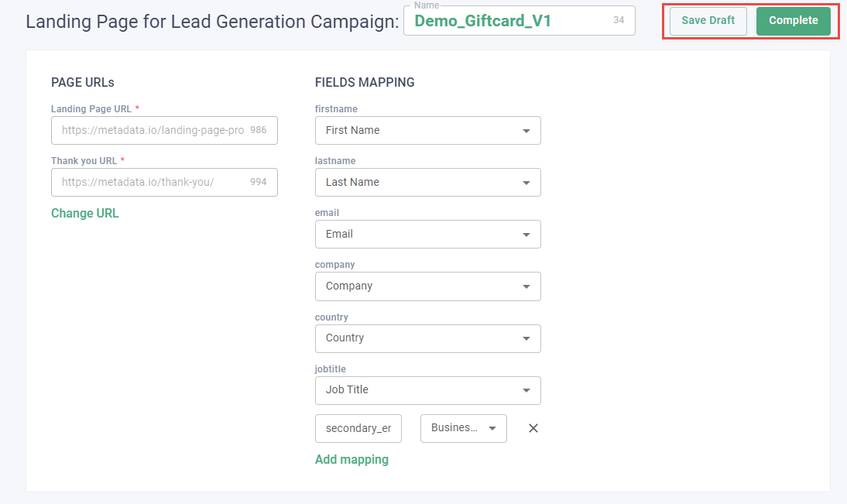Image resolution: width=847 pixels, height=504 pixels.
Task: Expand the company field dropdown
Action: click(427, 286)
